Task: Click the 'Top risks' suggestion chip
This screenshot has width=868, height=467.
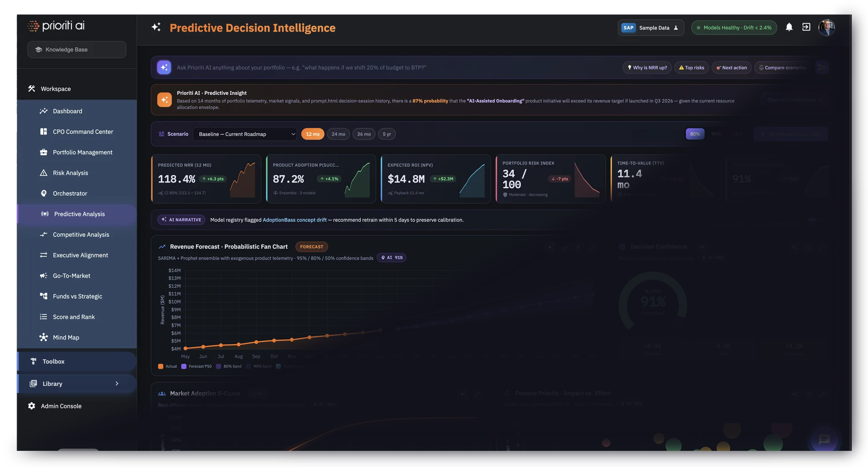Action: [692, 68]
